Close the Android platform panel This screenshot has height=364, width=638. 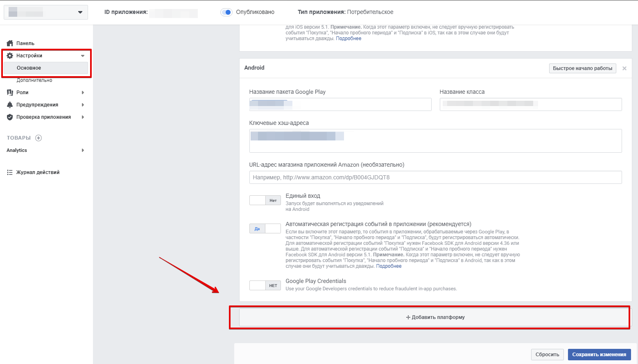point(624,68)
